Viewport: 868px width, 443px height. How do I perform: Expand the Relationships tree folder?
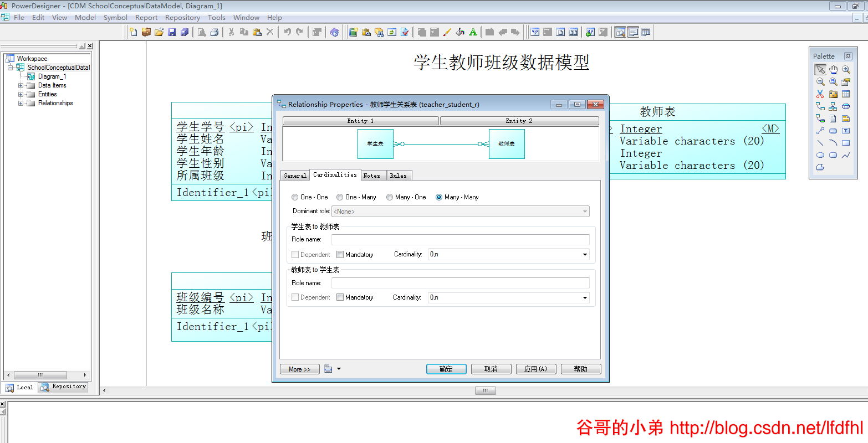point(21,103)
